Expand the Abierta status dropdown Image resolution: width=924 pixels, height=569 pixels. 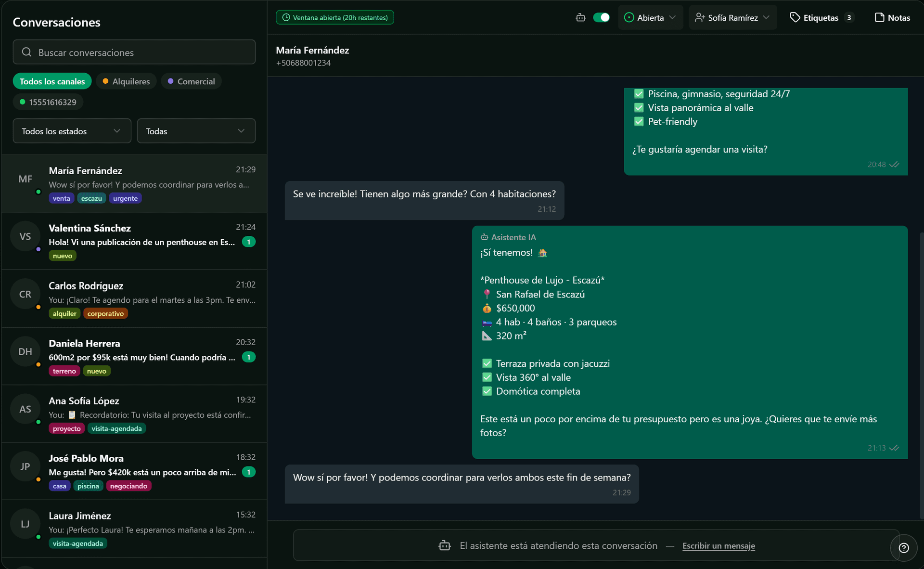(650, 17)
